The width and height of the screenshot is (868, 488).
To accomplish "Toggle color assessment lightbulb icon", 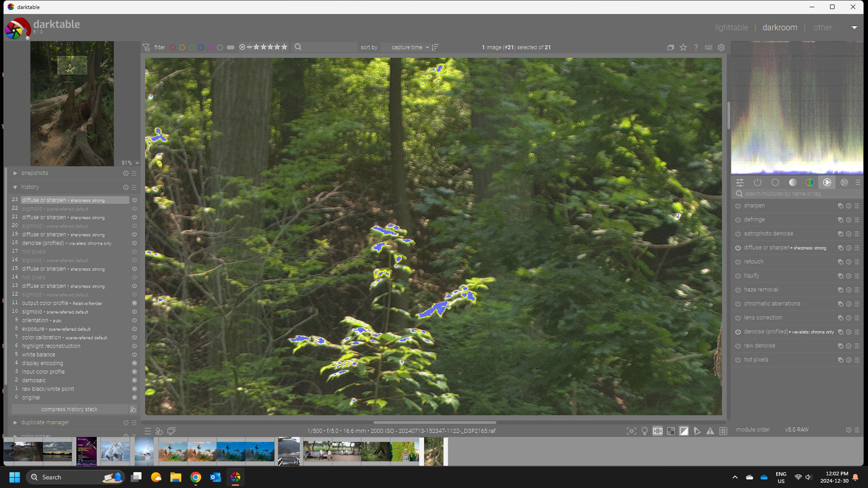I will coord(645,431).
